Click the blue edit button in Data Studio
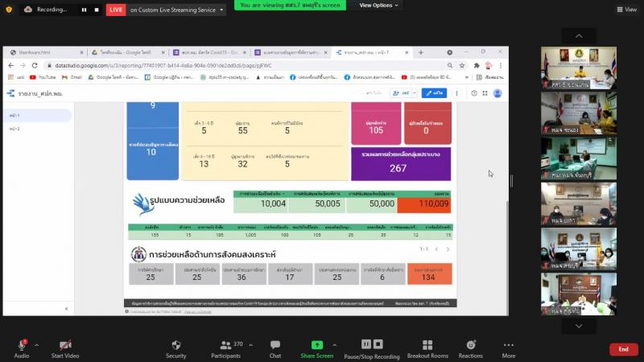Image resolution: width=644 pixels, height=362 pixels. (x=434, y=93)
